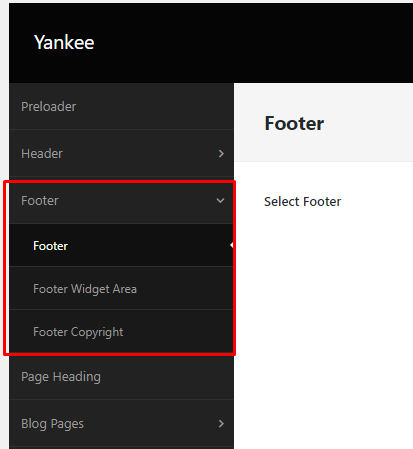Click the large Footer panel heading
This screenshot has height=449, width=413.
click(x=294, y=123)
